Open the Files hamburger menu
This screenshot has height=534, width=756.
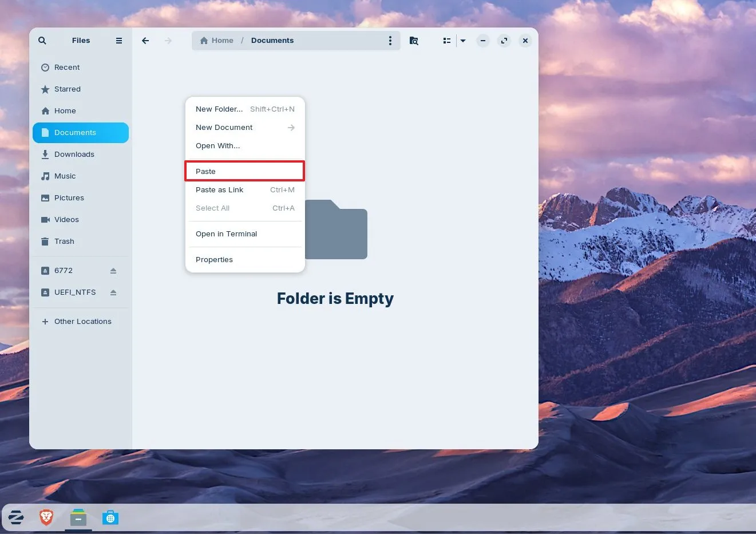118,40
